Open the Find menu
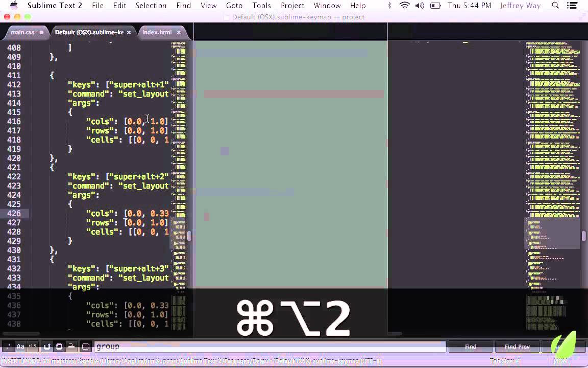The height and width of the screenshot is (368, 588). 183,5
